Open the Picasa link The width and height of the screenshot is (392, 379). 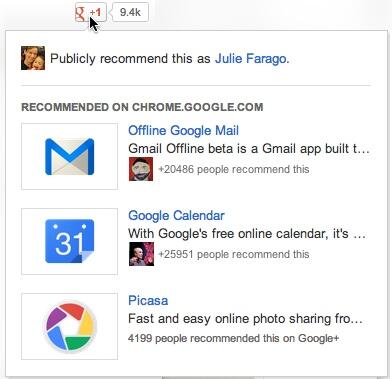148,301
